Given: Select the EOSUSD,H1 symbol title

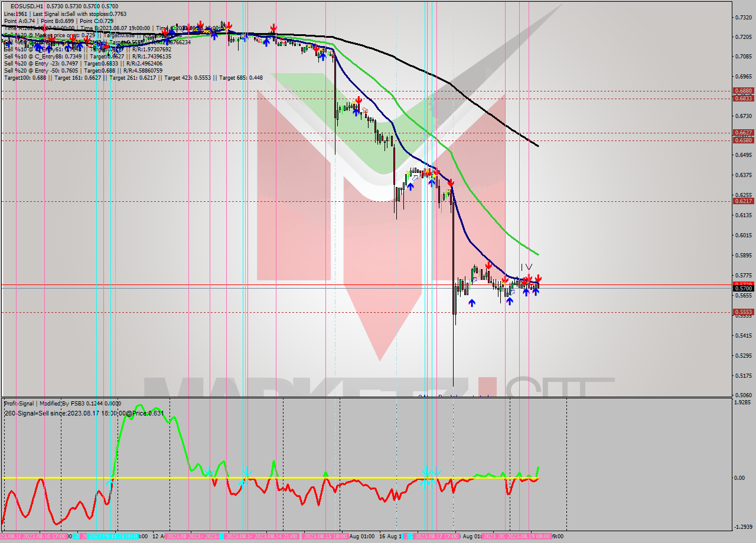Looking at the screenshot, I should click(x=27, y=5).
